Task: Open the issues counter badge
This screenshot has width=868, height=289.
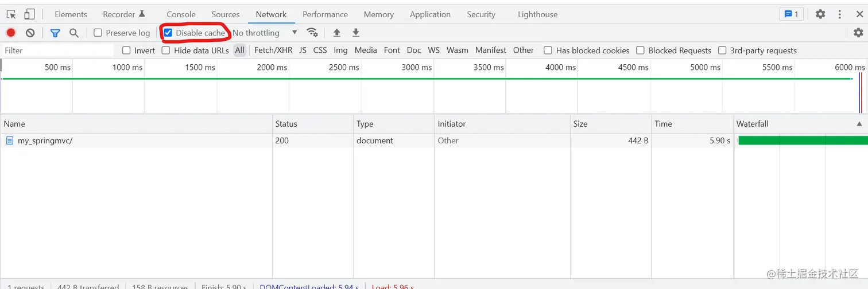Action: point(791,14)
